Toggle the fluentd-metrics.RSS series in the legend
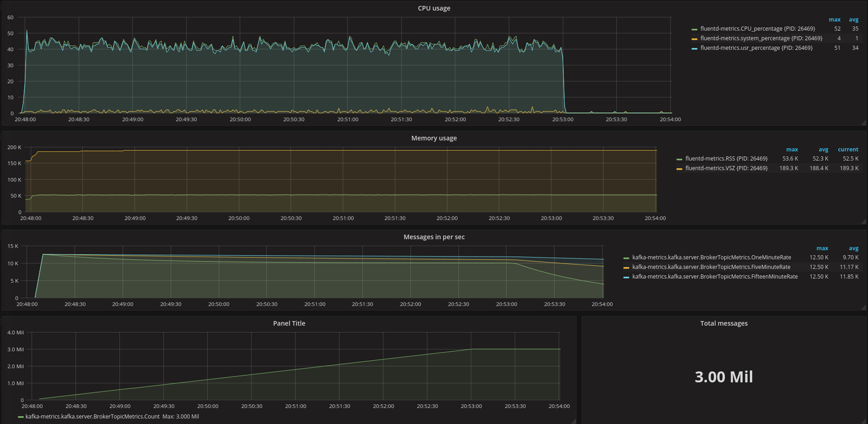The height and width of the screenshot is (424, 868). click(726, 159)
